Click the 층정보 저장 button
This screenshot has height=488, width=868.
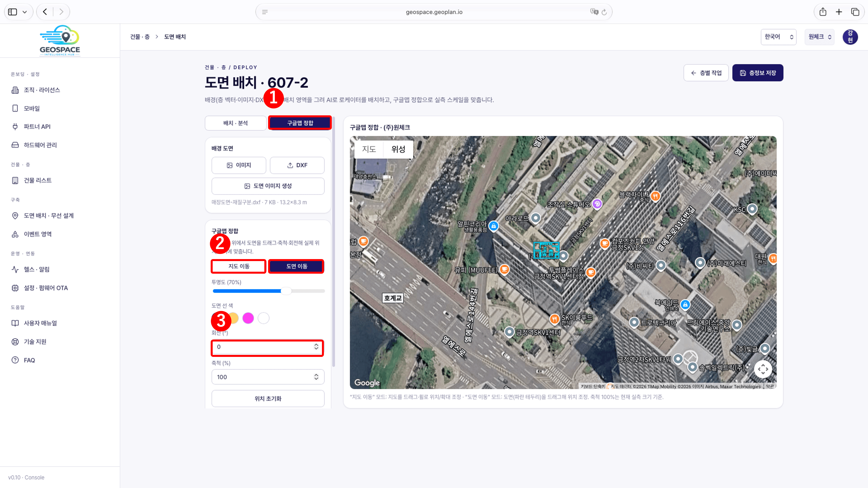tap(758, 73)
